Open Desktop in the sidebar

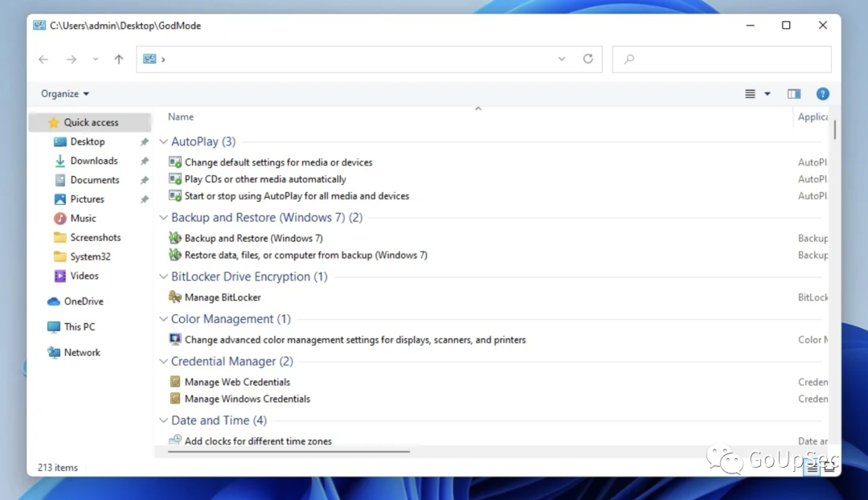click(87, 141)
